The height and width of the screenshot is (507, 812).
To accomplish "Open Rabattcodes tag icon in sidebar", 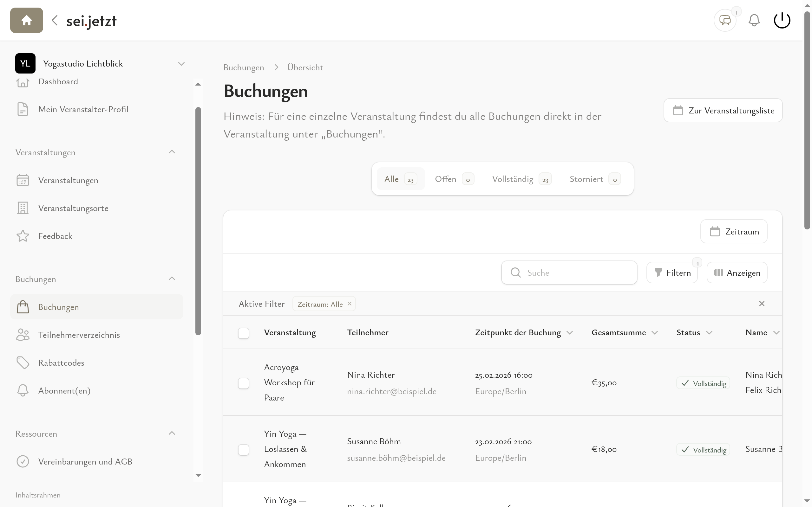I will [23, 363].
